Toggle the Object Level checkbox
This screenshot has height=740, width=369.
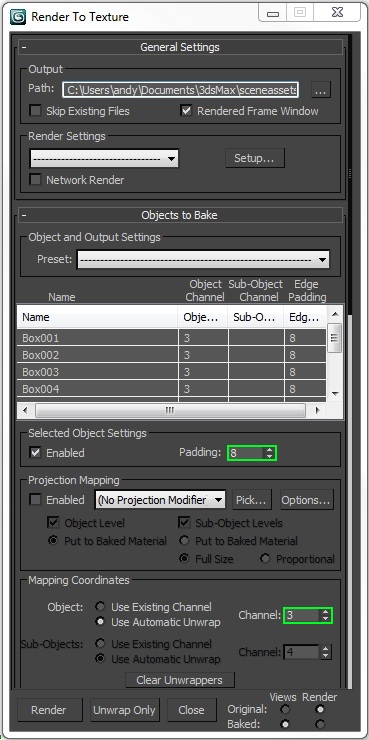[53, 523]
